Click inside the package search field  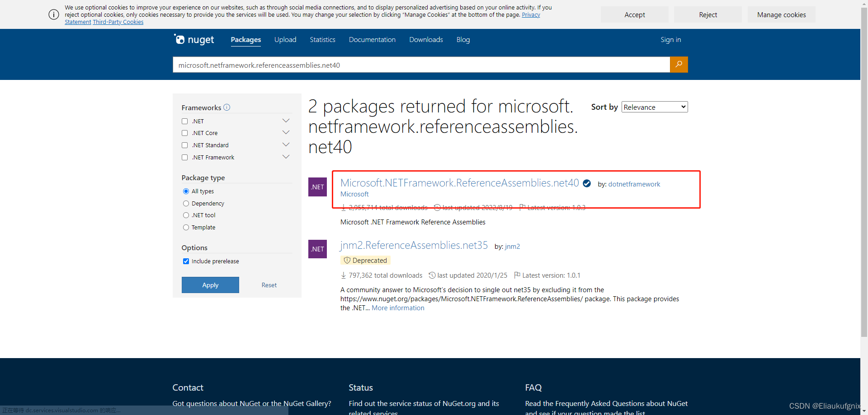[420, 65]
